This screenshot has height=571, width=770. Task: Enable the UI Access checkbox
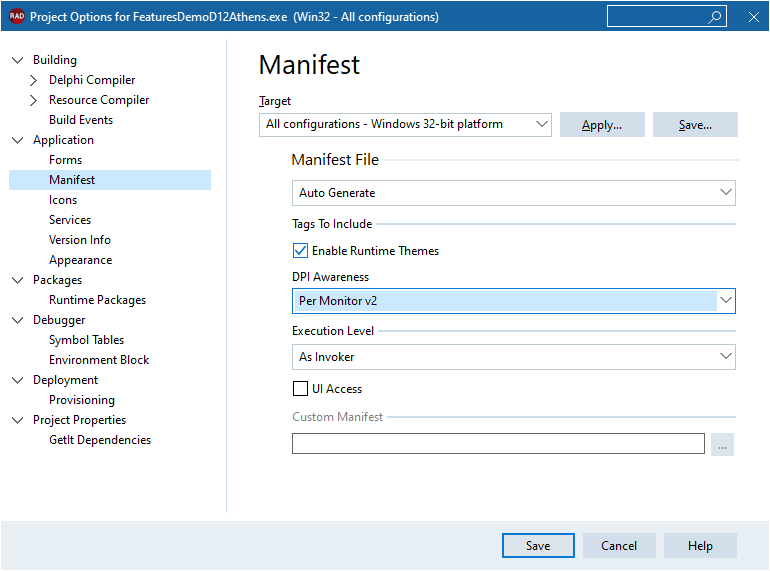click(x=300, y=389)
